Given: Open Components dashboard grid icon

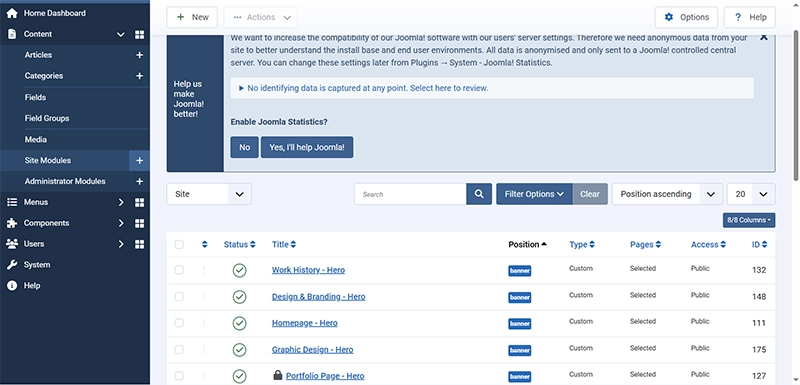Looking at the screenshot, I should click(x=139, y=223).
